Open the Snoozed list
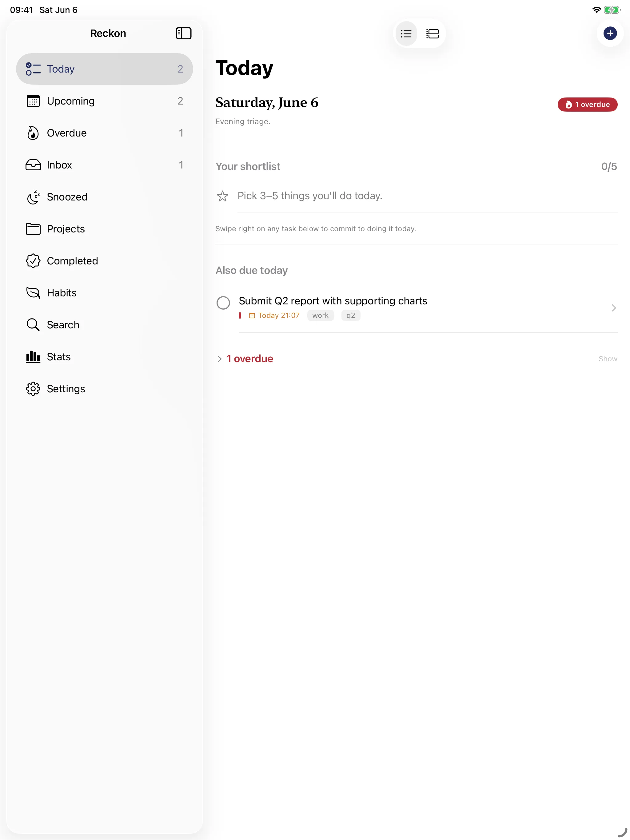Image resolution: width=630 pixels, height=840 pixels. 105,197
